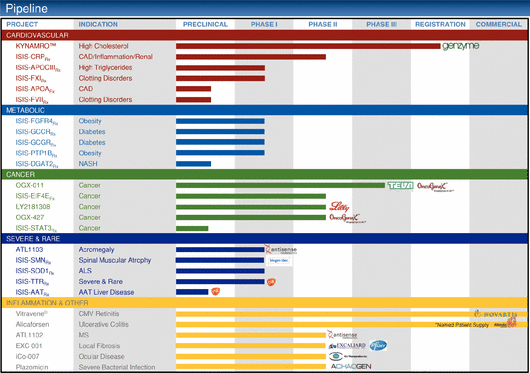Click the 'Local Fibrosis' indication
Viewport: 530px width, 373px height.
click(99, 346)
